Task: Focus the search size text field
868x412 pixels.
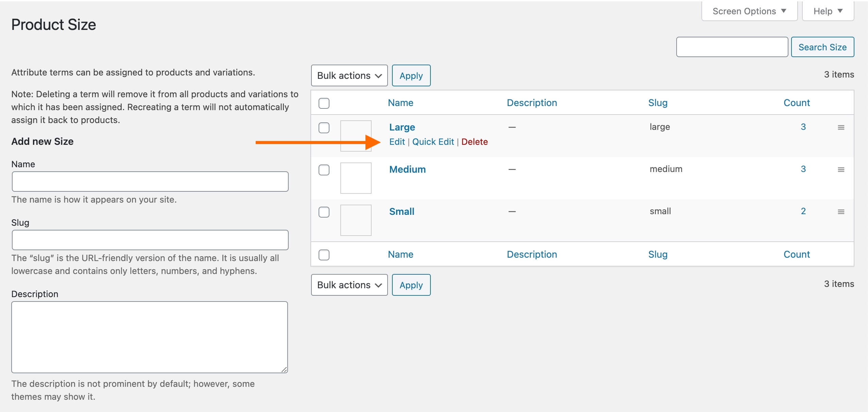Action: pyautogui.click(x=732, y=47)
